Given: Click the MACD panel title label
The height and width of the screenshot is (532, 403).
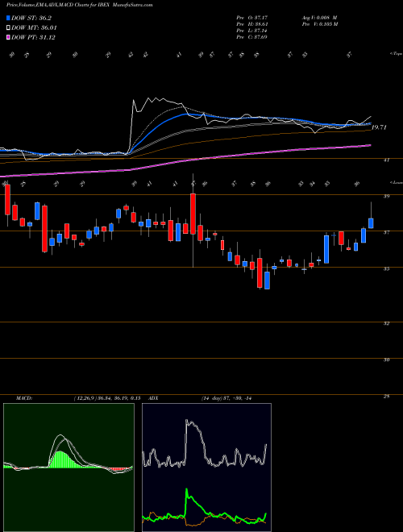Looking at the screenshot, I should (23, 398).
